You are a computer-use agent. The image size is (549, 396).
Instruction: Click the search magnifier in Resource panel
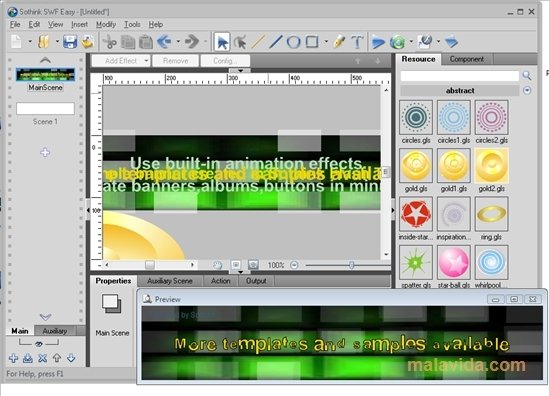click(x=526, y=75)
